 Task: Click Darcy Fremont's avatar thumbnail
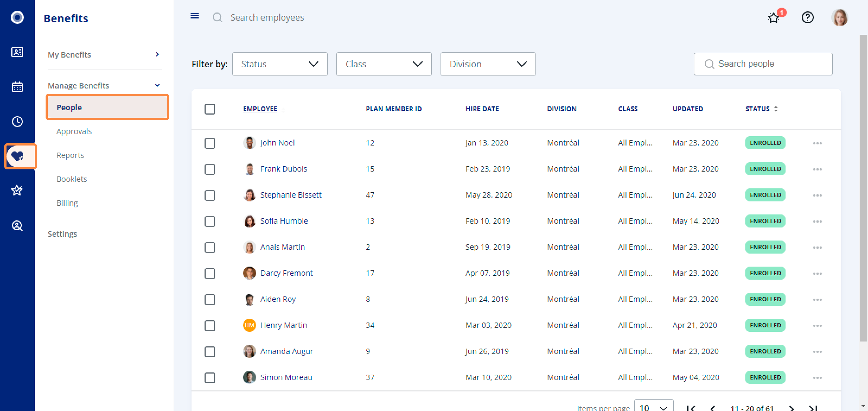point(249,273)
